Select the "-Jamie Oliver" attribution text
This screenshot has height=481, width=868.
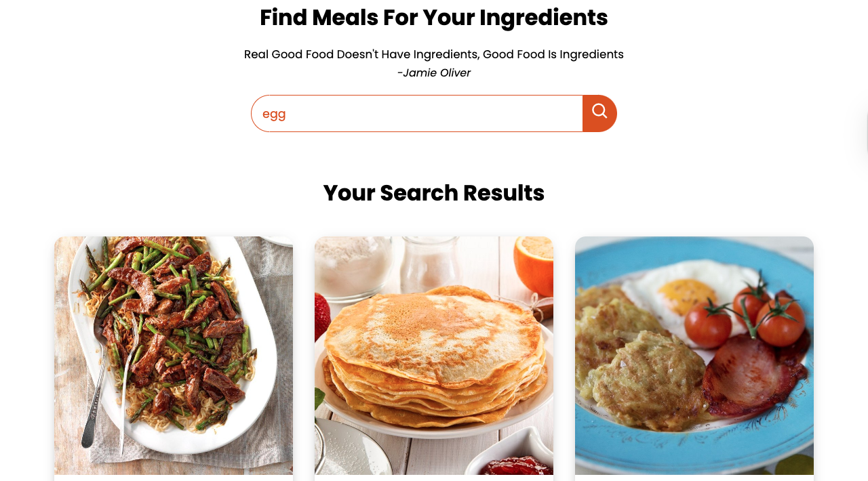tap(434, 72)
